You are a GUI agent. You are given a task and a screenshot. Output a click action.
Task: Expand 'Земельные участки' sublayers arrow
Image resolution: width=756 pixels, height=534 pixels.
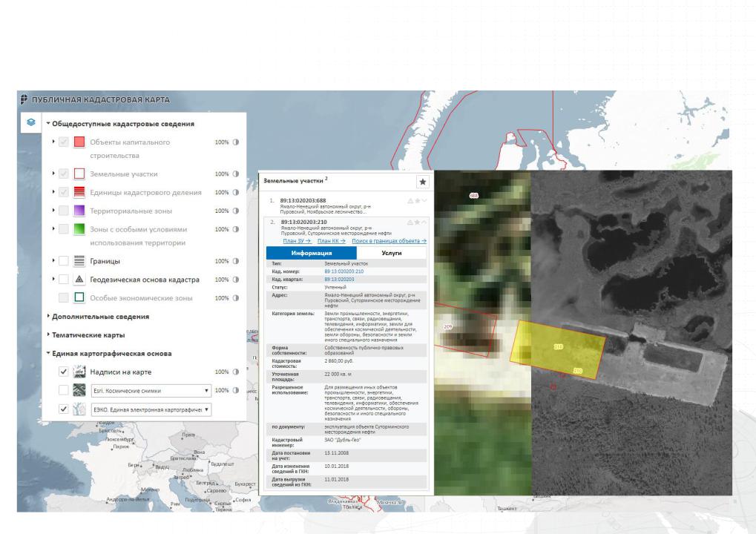coord(53,173)
